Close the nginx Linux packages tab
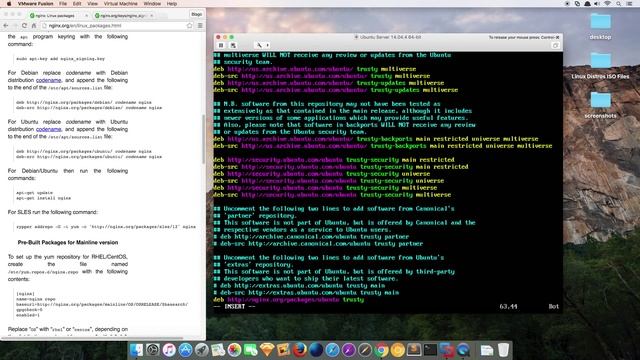Viewport: 640px width, 360px height. click(86, 16)
